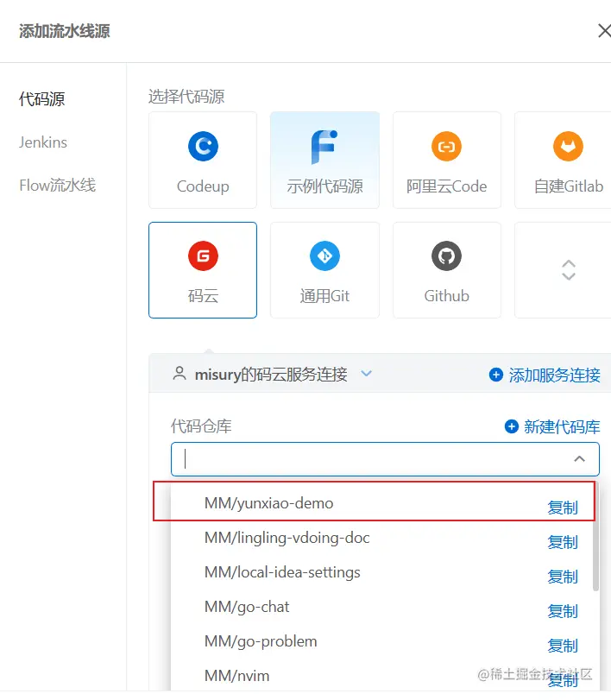Select the Codeup code source card
611x700 pixels.
[203, 160]
